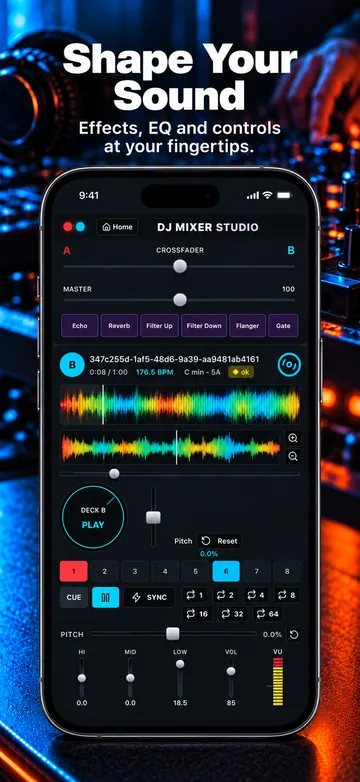Click the VOL fader knob
Image resolution: width=360 pixels, height=782 pixels.
[x=231, y=671]
